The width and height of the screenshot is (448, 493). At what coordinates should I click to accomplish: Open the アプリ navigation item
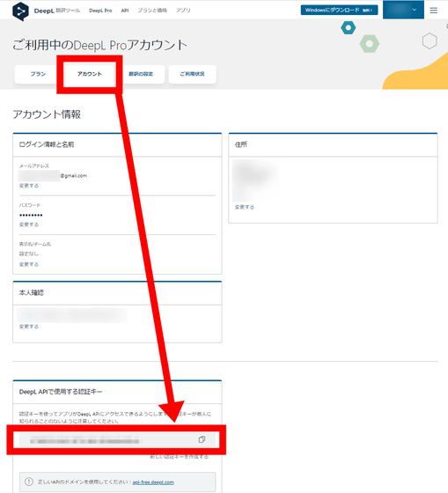pos(183,11)
